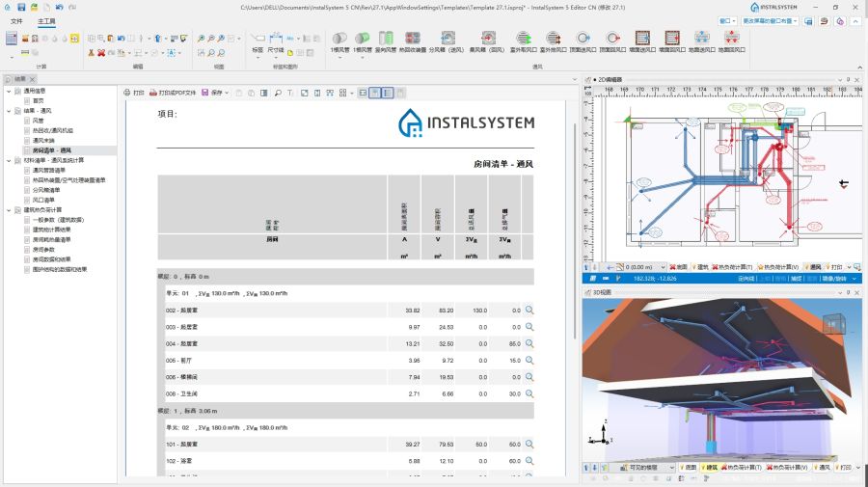Toggle the 通风 layer in the 3D view
The width and height of the screenshot is (868, 487).
(823, 468)
